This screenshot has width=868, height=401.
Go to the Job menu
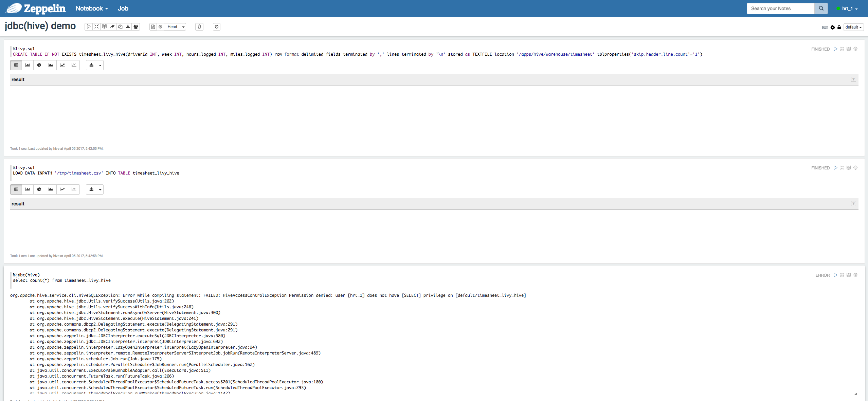(123, 8)
